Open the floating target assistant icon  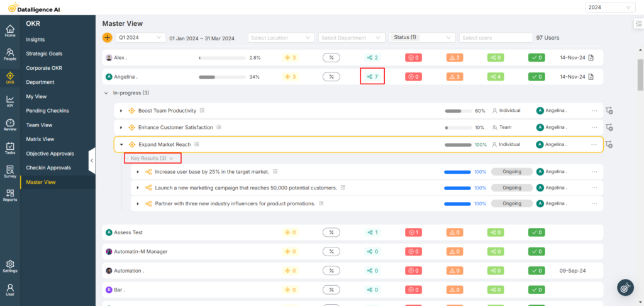click(626, 288)
